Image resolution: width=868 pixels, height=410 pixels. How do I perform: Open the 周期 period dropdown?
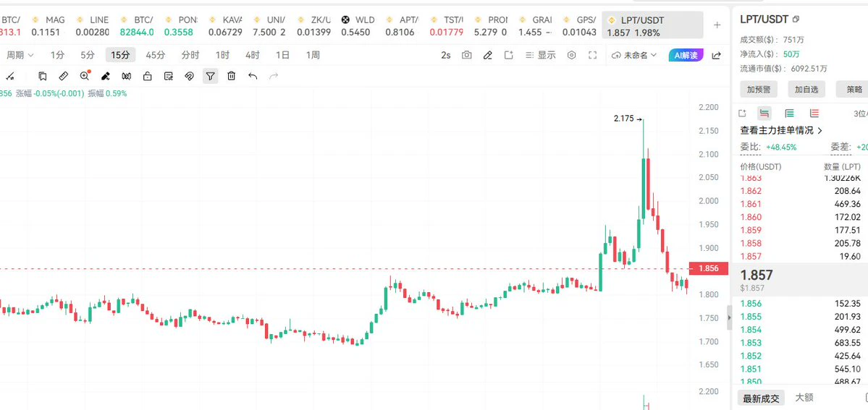20,56
